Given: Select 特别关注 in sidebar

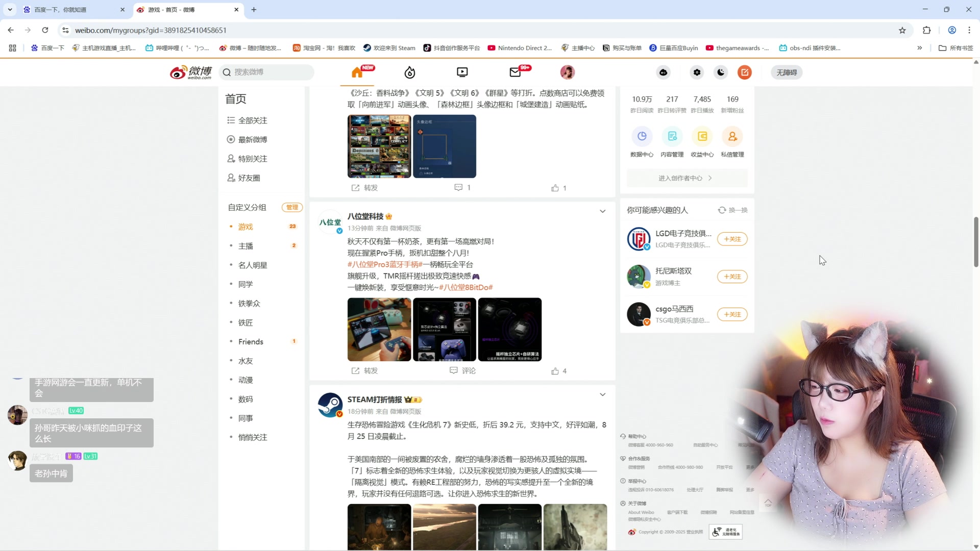Looking at the screenshot, I should tap(253, 159).
